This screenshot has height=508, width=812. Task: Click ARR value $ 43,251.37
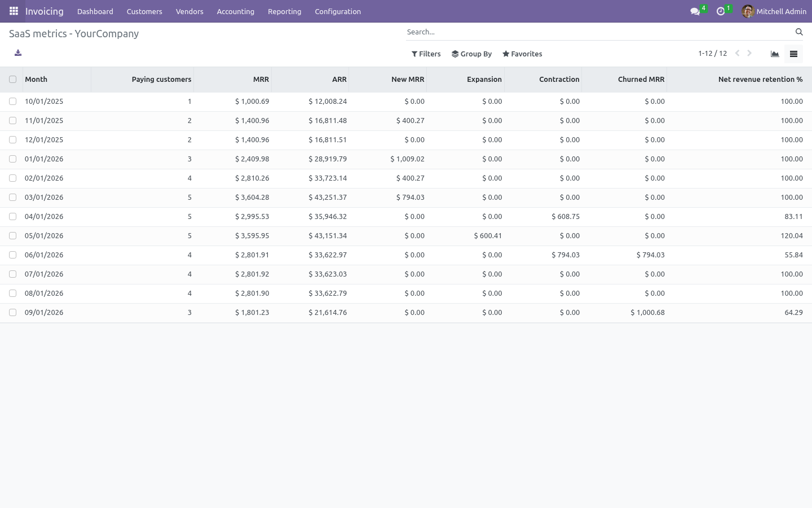(328, 198)
